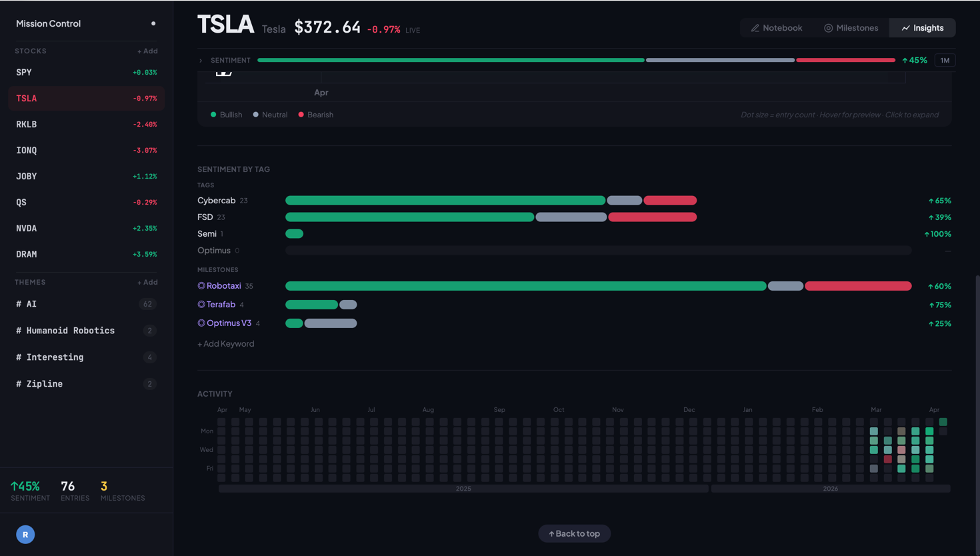Click the milestone icon beside Optimus V3
Screen dimensions: 980x556
(201, 323)
